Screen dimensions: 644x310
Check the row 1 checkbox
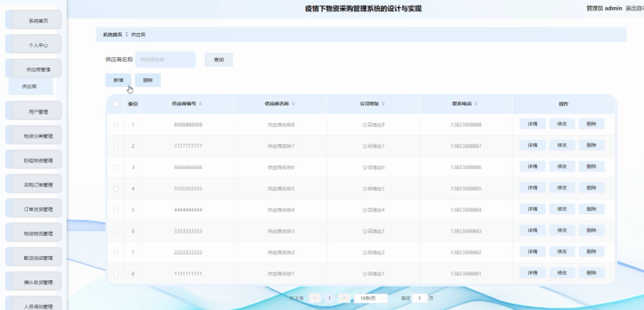click(116, 125)
